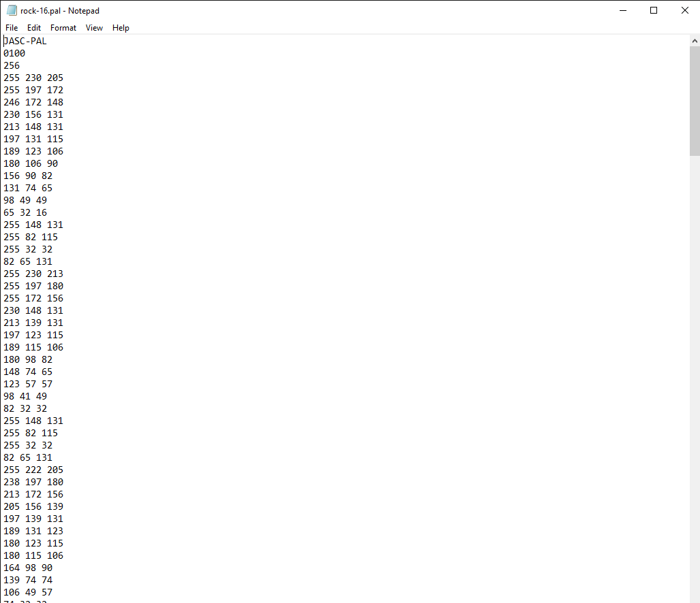Screen dimensions: 700x603
Task: Click the version line reading 0100
Action: click(x=14, y=53)
